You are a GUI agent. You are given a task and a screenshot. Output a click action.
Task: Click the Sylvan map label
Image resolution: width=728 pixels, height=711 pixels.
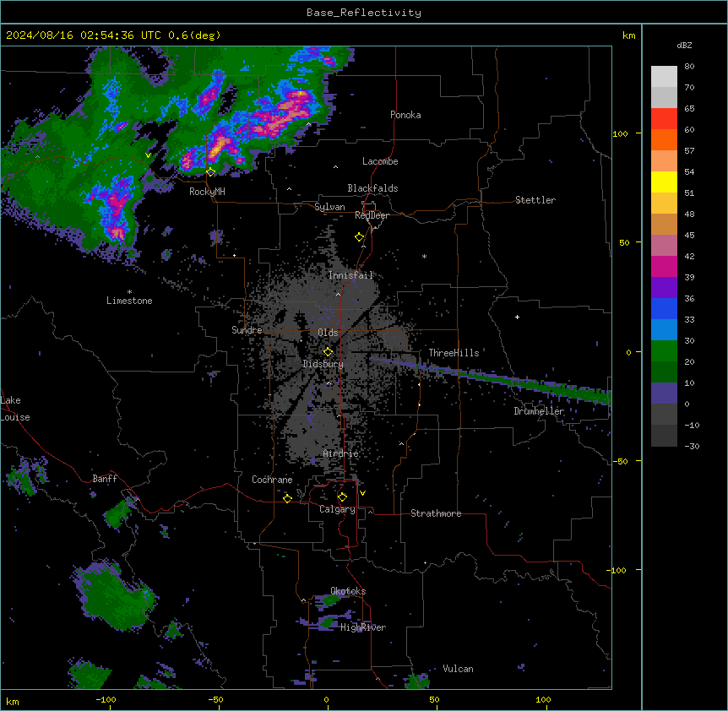point(329,207)
